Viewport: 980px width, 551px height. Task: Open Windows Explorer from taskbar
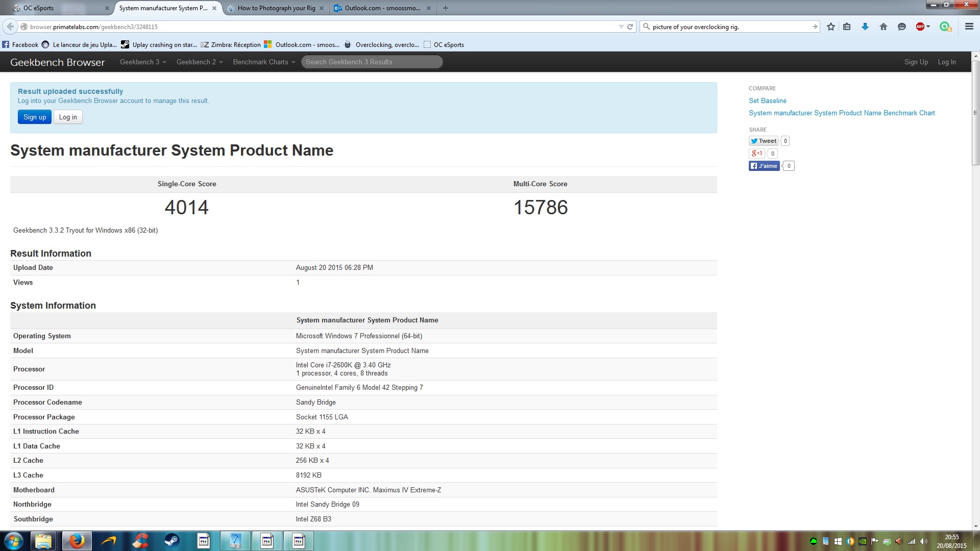pyautogui.click(x=44, y=541)
